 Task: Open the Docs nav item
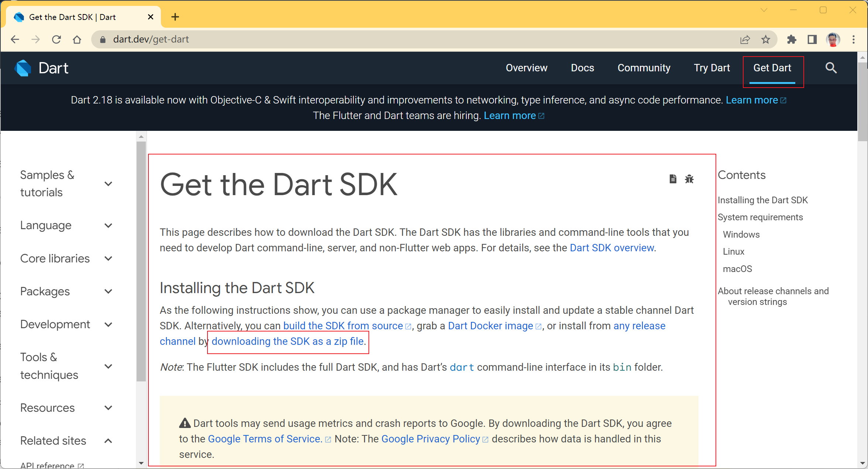582,68
